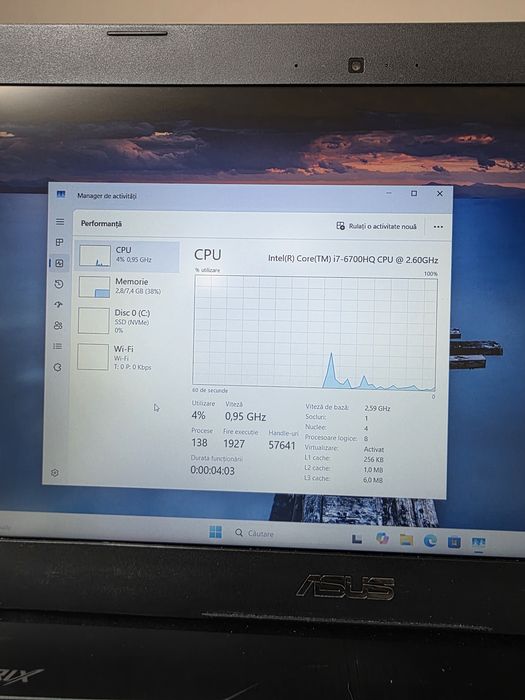
Task: Open the Services icon in sidebar
Action: click(x=57, y=367)
